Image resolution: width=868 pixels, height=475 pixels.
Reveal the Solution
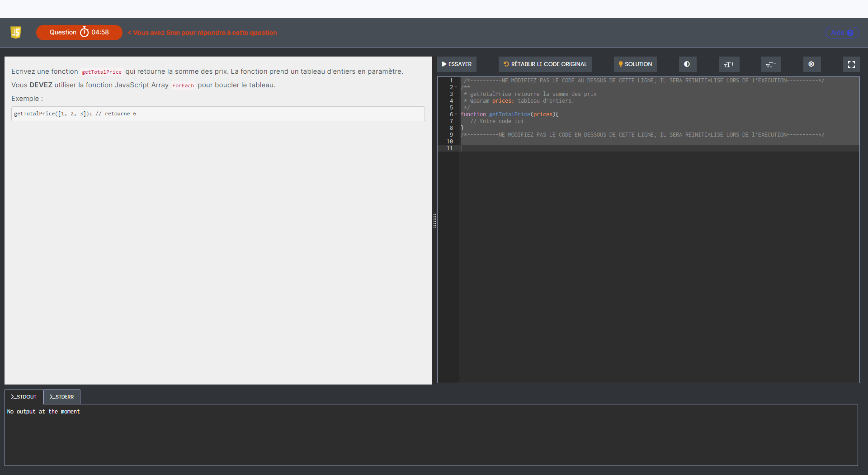(x=635, y=64)
